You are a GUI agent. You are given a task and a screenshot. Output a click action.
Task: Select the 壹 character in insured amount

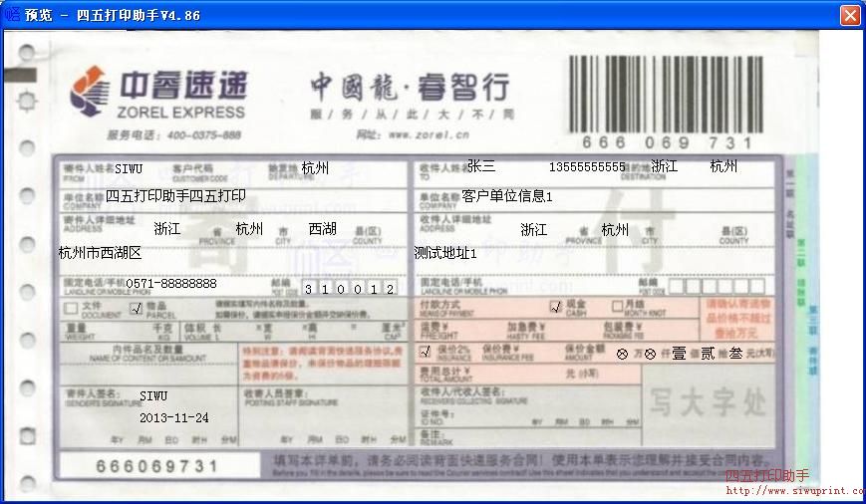[x=679, y=354]
